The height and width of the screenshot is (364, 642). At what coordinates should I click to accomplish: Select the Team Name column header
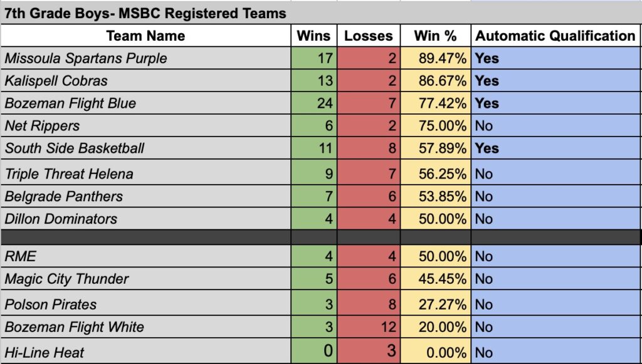pyautogui.click(x=146, y=36)
